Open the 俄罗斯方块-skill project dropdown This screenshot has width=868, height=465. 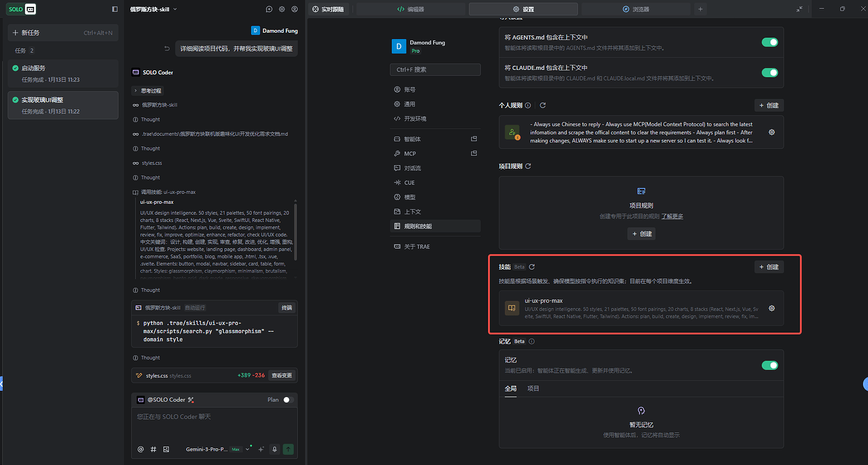tap(153, 9)
